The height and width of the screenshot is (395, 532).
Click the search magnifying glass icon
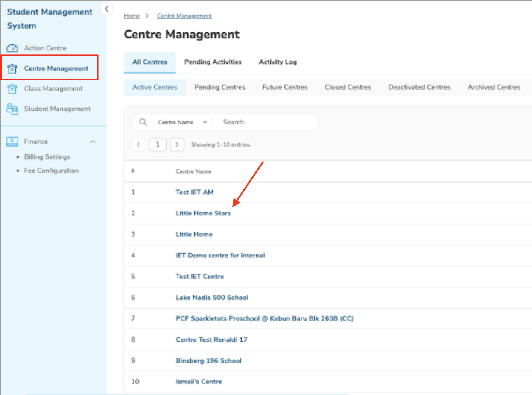click(x=143, y=122)
